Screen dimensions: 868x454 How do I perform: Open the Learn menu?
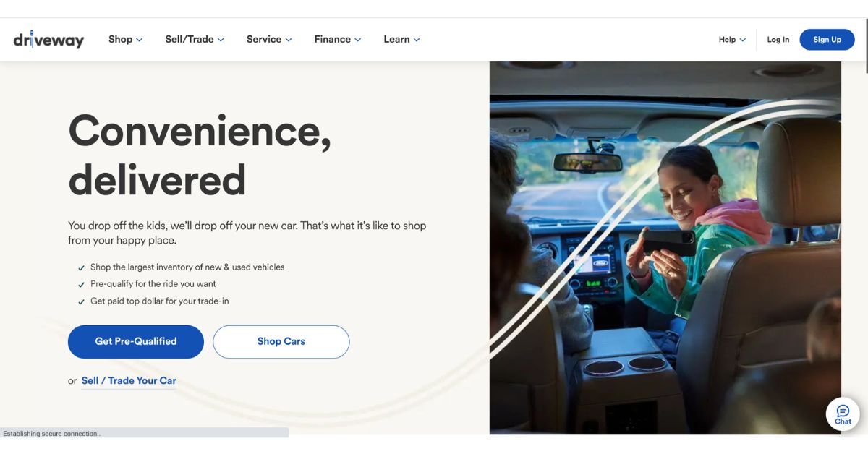click(x=401, y=40)
